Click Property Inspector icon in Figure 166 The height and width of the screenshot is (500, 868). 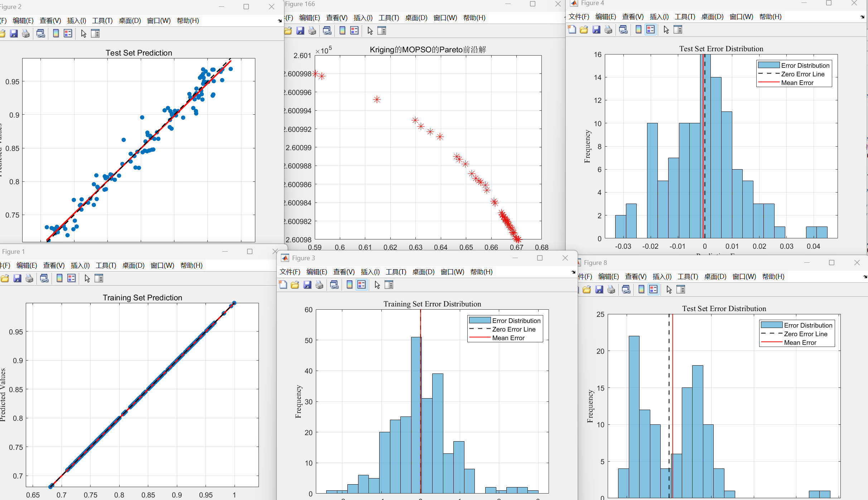coord(382,31)
